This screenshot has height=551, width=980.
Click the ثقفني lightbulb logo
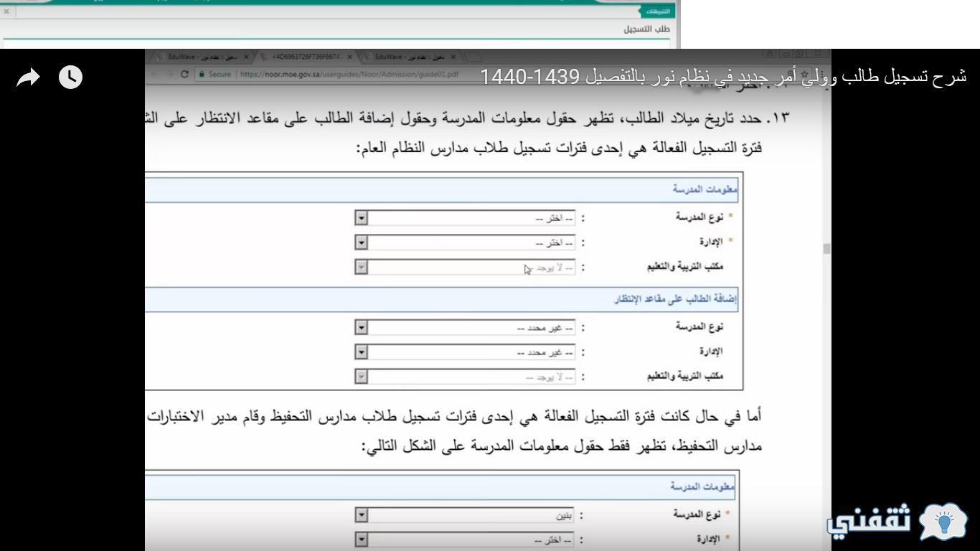[943, 522]
